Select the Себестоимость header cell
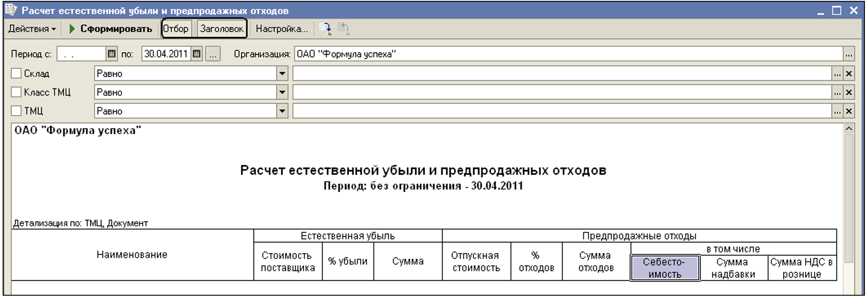The width and height of the screenshot is (868, 297). (665, 268)
